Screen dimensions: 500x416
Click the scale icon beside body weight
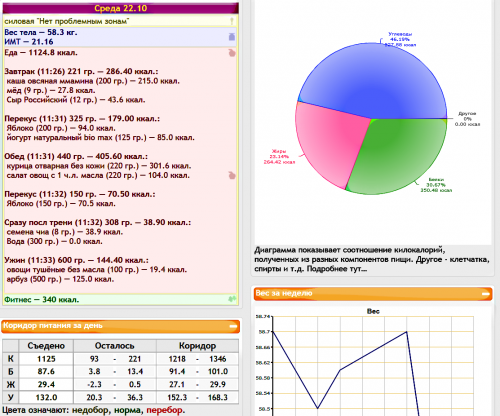[232, 37]
